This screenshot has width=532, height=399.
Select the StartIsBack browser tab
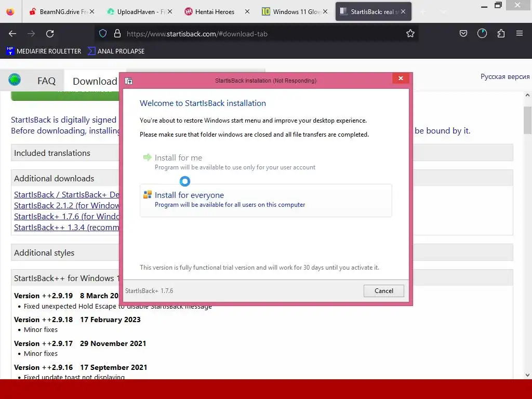[373, 11]
